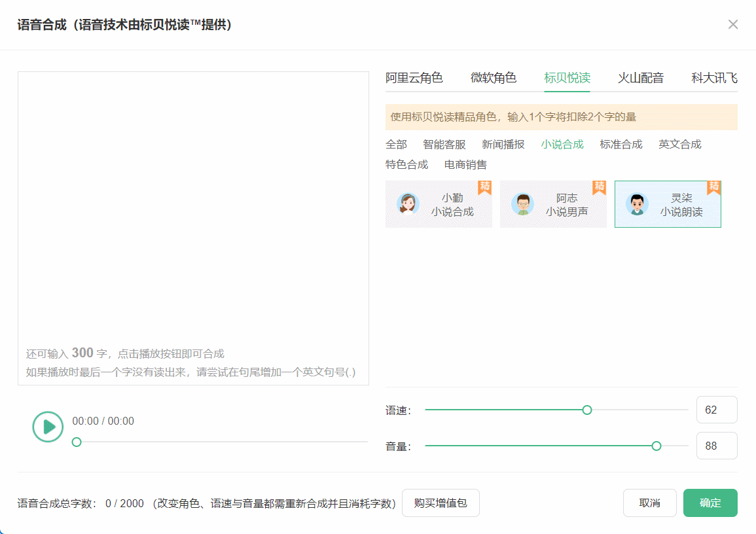Viewport: 756px width, 534px height.
Task: Select the 阿志 male avatar with glasses
Action: (522, 204)
